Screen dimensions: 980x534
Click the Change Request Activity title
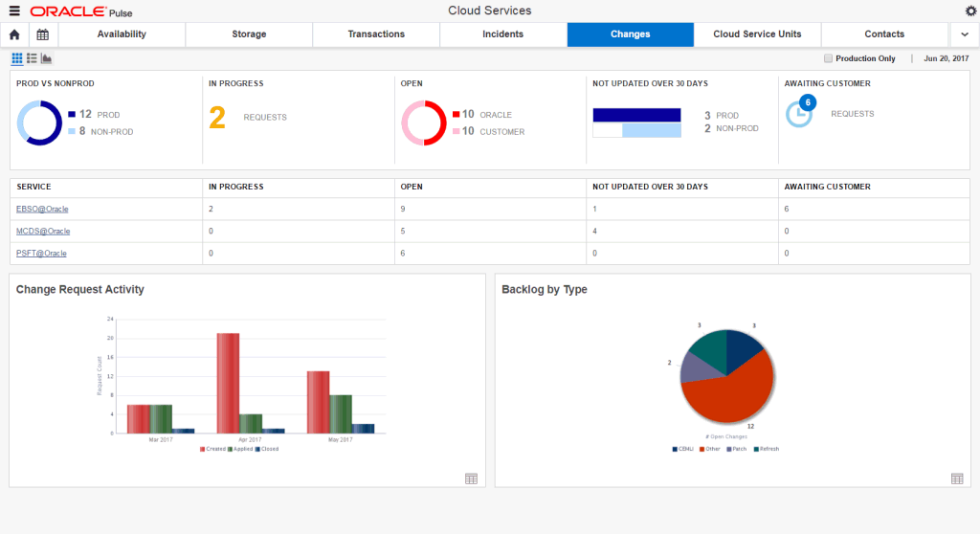[x=80, y=290]
